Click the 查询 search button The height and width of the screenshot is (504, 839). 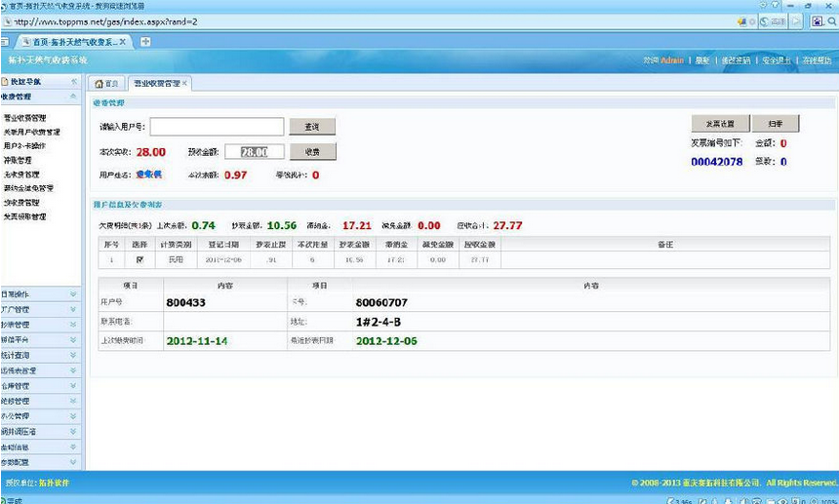(312, 127)
